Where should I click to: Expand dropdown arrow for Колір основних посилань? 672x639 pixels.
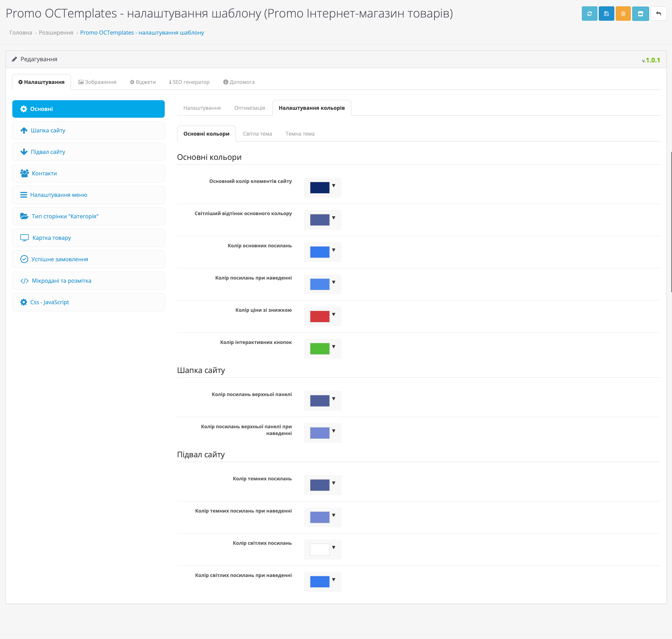(x=334, y=250)
